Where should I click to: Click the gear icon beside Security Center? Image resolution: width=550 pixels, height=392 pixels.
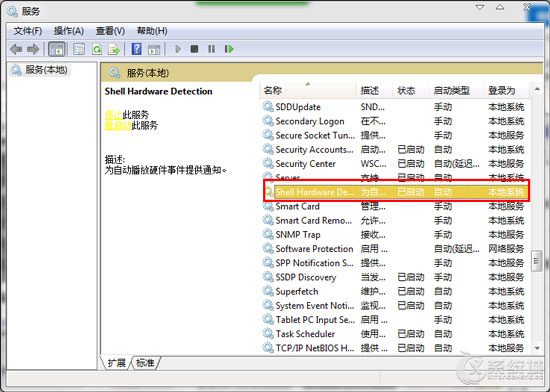point(268,163)
